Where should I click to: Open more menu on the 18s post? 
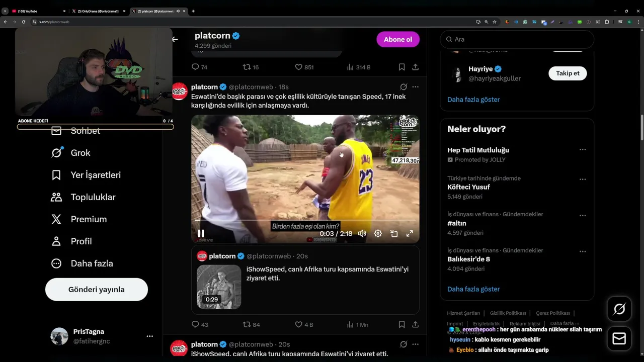(415, 87)
